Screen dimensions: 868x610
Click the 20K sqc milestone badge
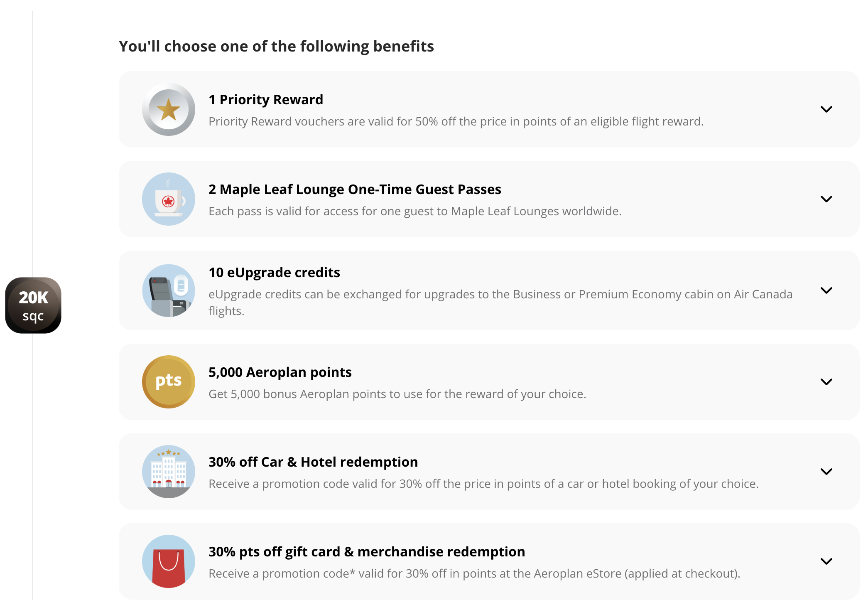pyautogui.click(x=33, y=305)
